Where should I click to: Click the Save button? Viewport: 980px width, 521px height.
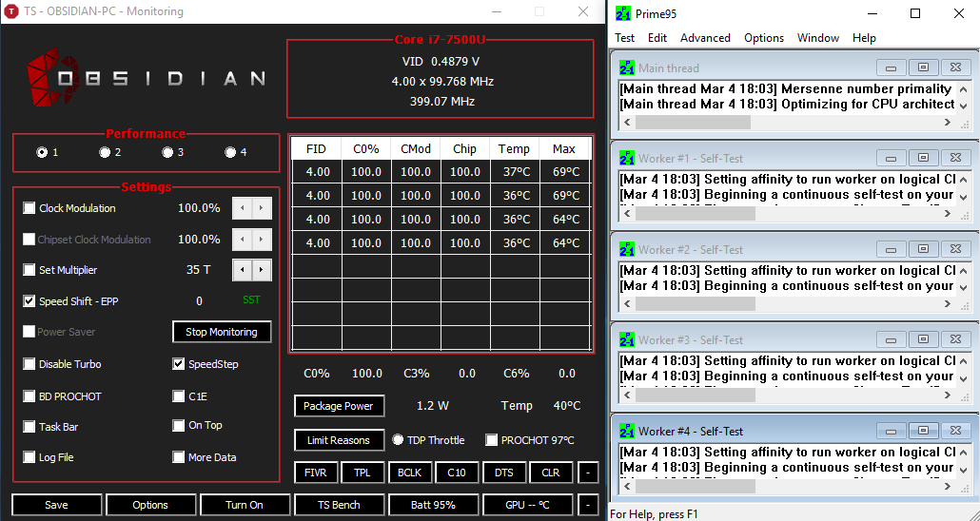click(56, 505)
